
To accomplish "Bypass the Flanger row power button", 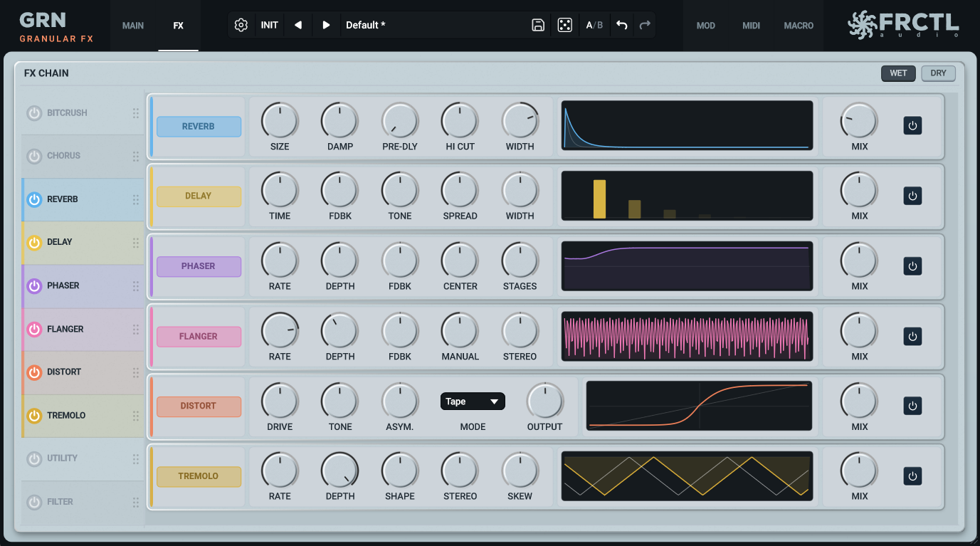I will click(x=912, y=336).
